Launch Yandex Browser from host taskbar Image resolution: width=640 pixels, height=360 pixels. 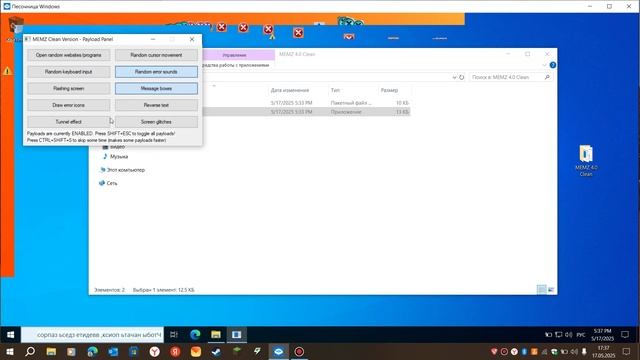pyautogui.click(x=154, y=351)
